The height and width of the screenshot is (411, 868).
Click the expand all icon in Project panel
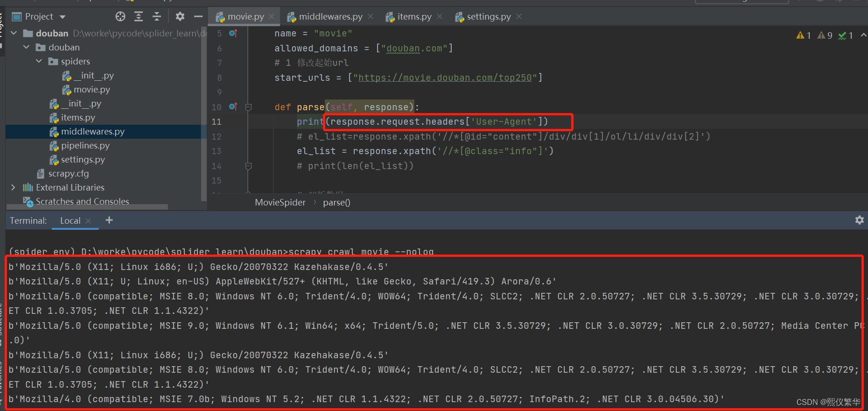tap(139, 17)
